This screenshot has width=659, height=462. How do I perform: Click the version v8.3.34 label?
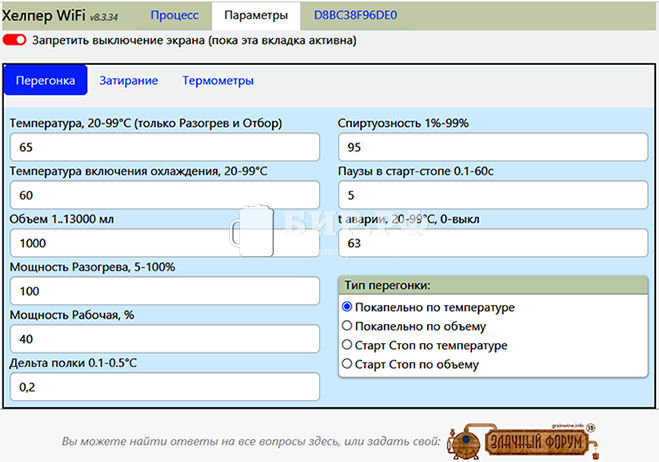104,17
